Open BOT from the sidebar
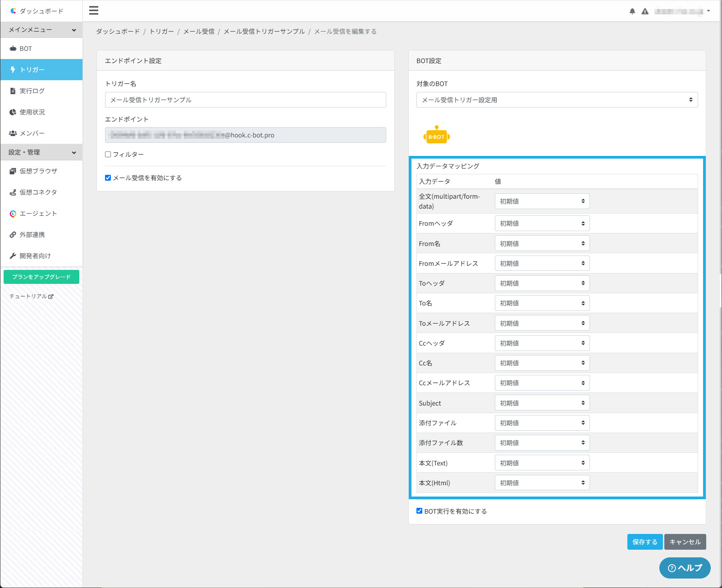This screenshot has width=722, height=588. (41, 49)
